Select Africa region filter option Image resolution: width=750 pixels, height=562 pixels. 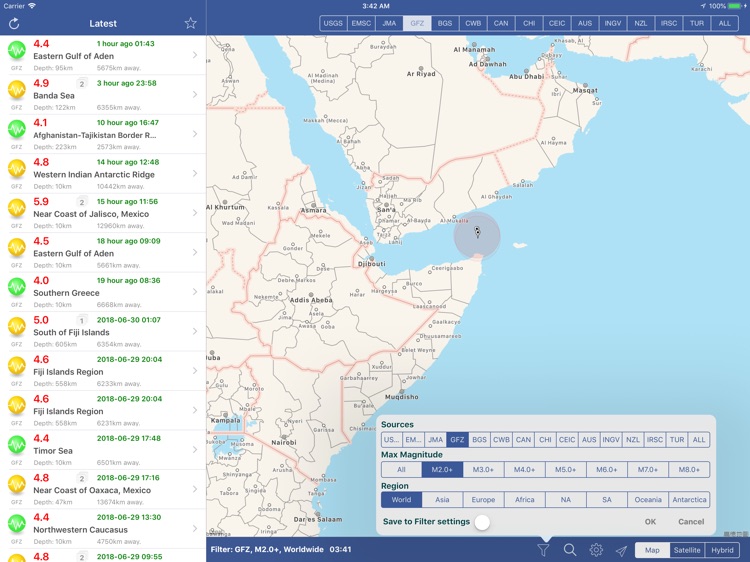click(x=524, y=500)
